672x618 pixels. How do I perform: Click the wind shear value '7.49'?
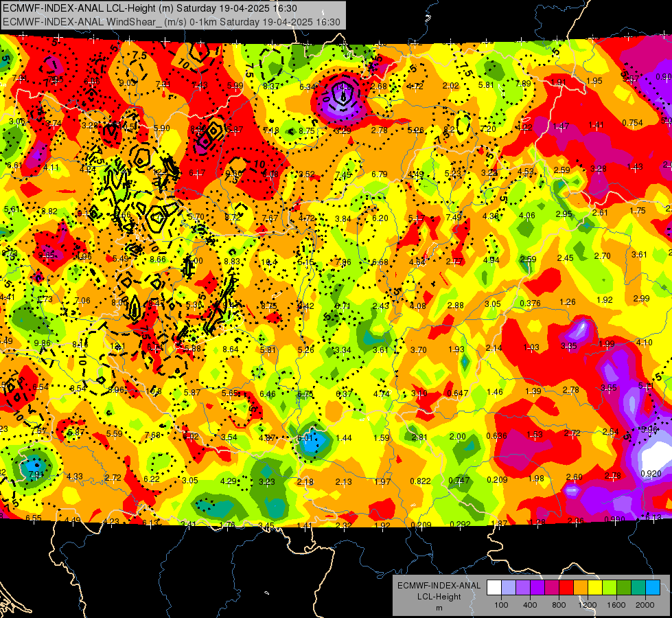(454, 217)
